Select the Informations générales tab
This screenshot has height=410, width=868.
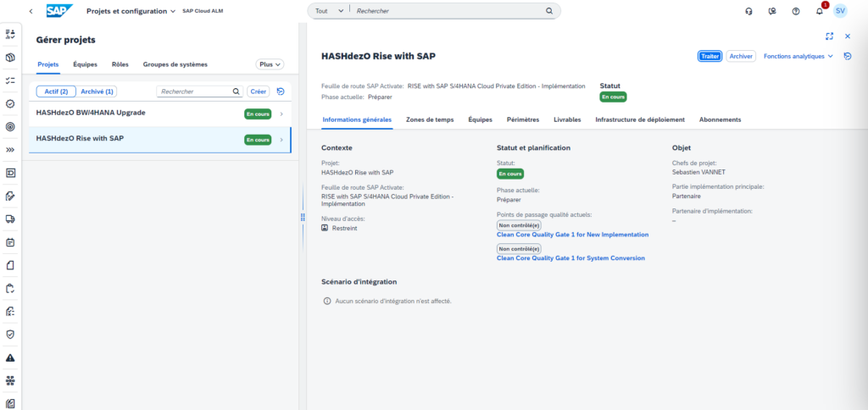point(357,119)
